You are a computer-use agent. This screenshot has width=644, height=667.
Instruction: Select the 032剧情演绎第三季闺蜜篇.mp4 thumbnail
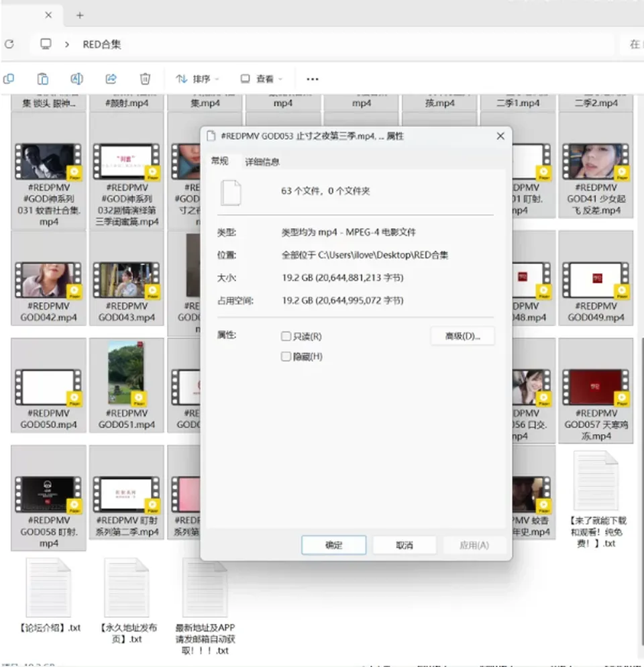(127, 161)
